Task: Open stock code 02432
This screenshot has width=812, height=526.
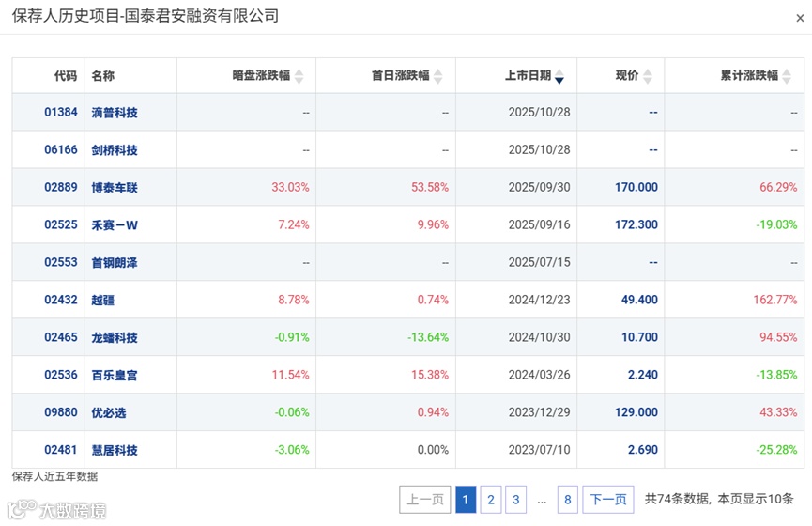Action: [61, 300]
